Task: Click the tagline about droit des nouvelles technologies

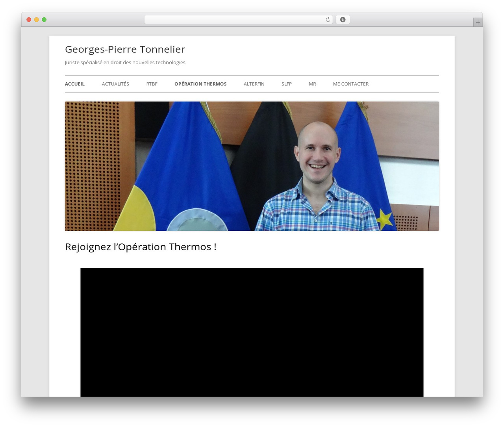Action: point(125,63)
